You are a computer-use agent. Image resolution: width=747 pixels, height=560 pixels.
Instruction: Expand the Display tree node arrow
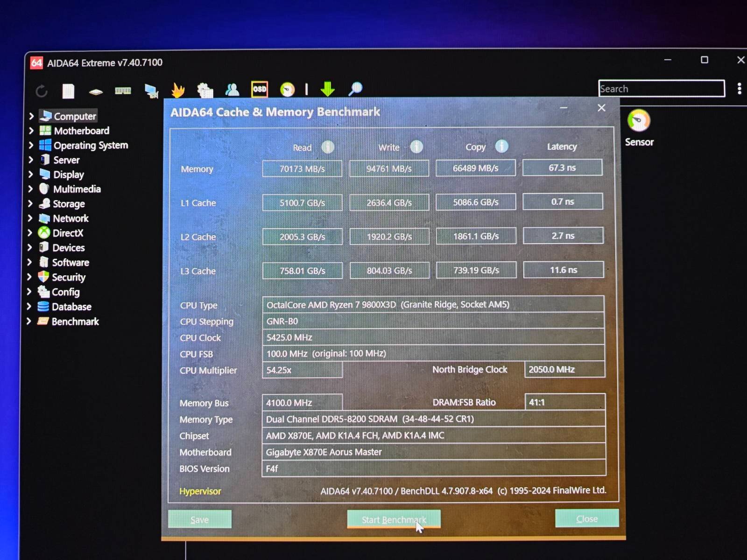click(x=31, y=174)
